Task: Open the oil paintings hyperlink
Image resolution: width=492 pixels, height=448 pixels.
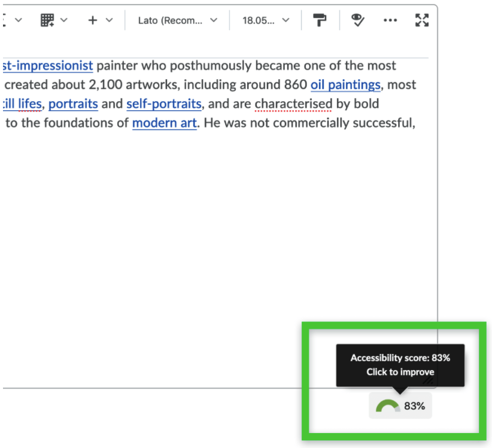Action: click(x=345, y=84)
